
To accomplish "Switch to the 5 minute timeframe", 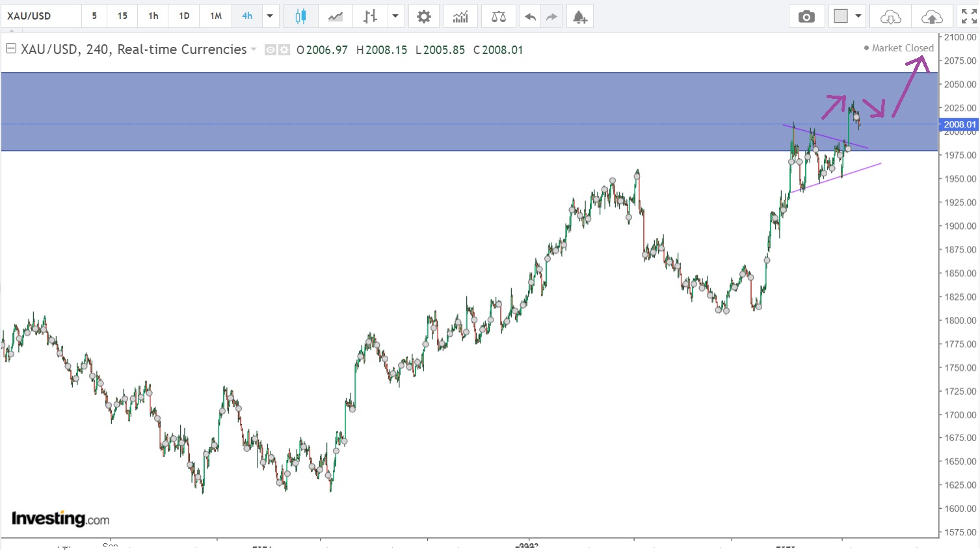I will (94, 16).
